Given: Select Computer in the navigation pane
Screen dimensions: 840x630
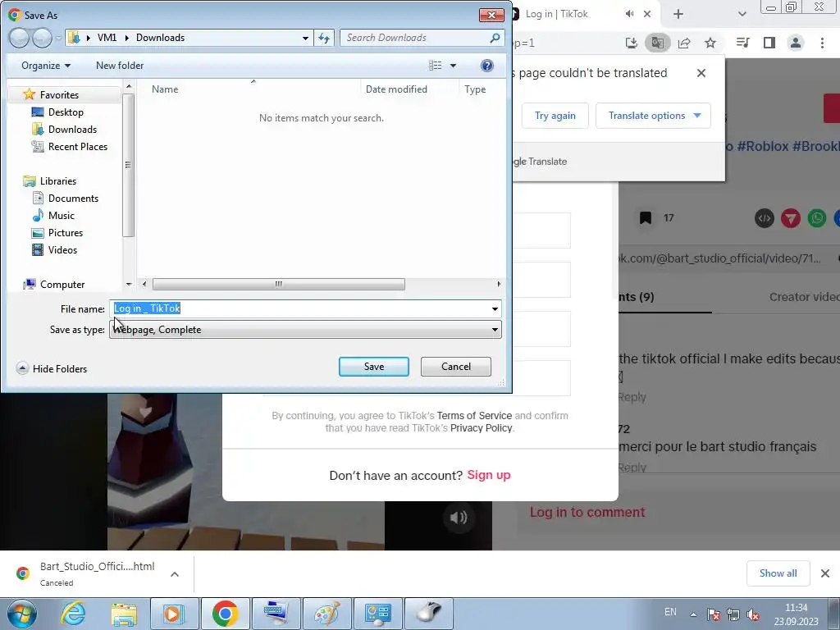Looking at the screenshot, I should coord(62,285).
